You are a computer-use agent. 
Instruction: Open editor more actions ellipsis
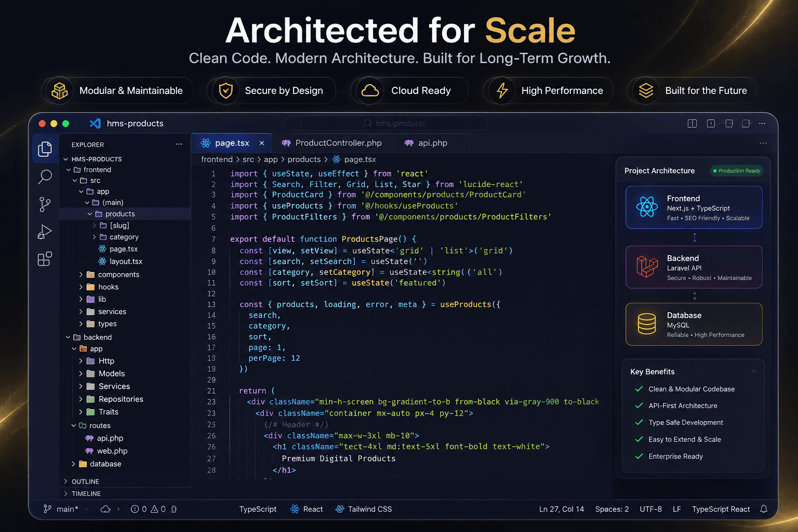[x=763, y=143]
